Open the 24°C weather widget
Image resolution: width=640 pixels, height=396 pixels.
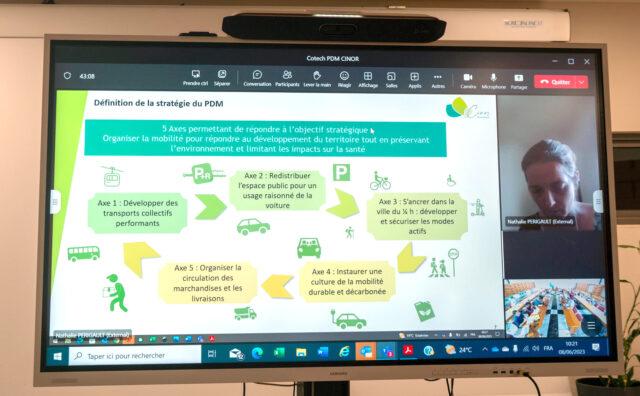click(x=459, y=349)
